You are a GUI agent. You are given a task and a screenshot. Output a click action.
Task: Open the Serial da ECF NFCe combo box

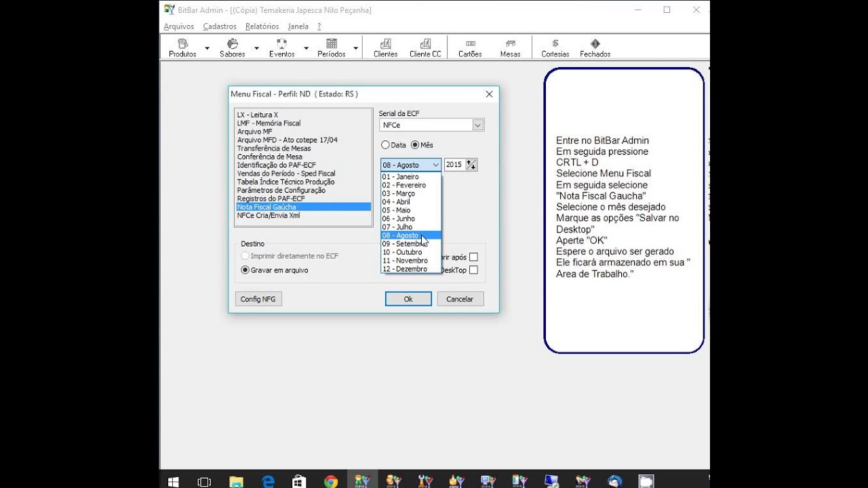coord(431,125)
